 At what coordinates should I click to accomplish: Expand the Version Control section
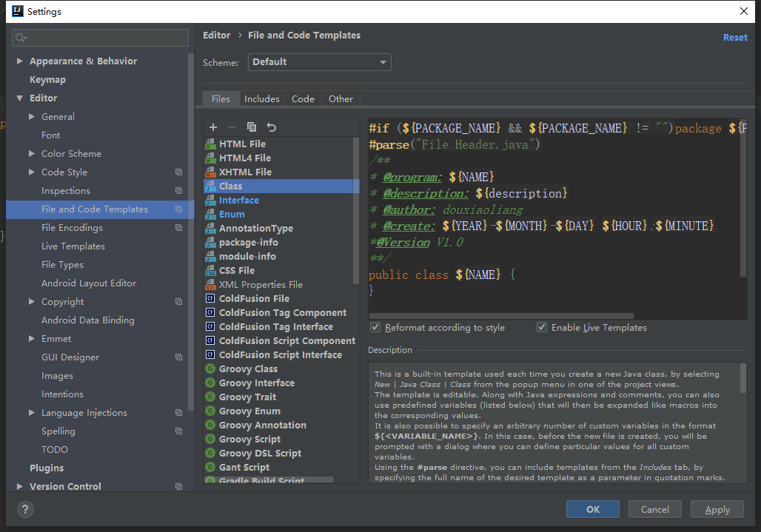[x=19, y=486]
